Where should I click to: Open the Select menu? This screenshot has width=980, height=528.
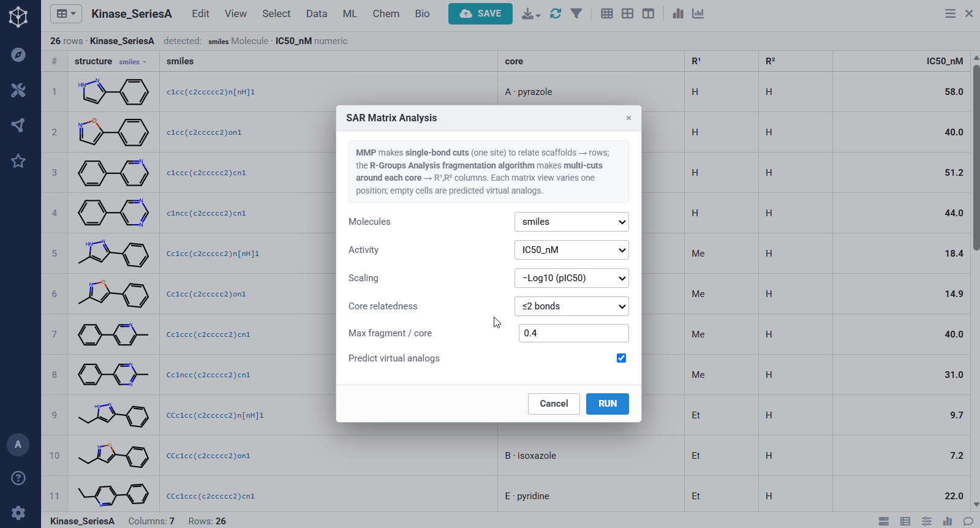[x=276, y=13]
